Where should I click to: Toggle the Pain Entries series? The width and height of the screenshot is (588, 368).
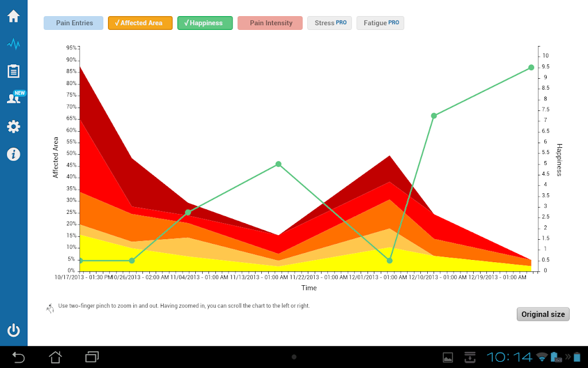coord(73,23)
